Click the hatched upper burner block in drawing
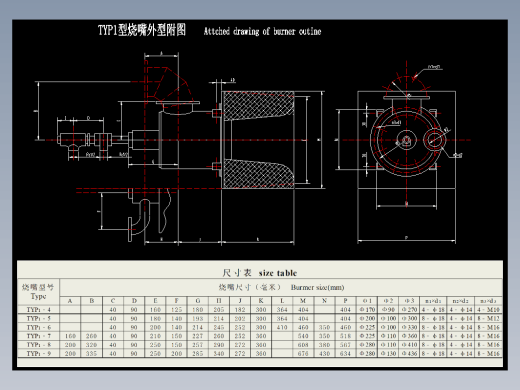The height and width of the screenshot is (390, 520). pyautogui.click(x=258, y=105)
